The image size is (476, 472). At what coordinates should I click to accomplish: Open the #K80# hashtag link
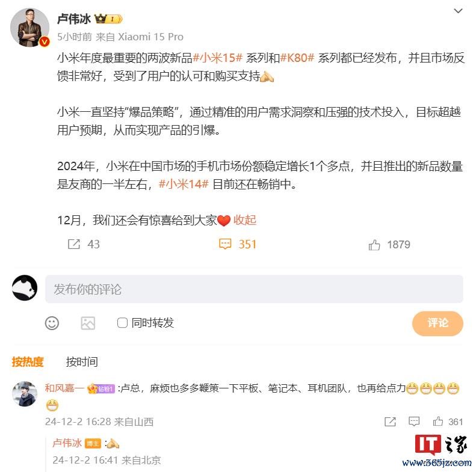(x=297, y=58)
